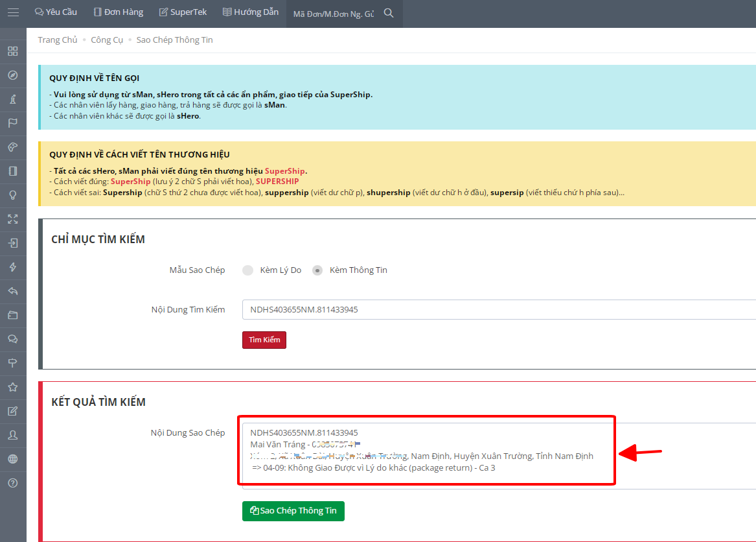Open the user profile icon in sidebar

[x=13, y=435]
